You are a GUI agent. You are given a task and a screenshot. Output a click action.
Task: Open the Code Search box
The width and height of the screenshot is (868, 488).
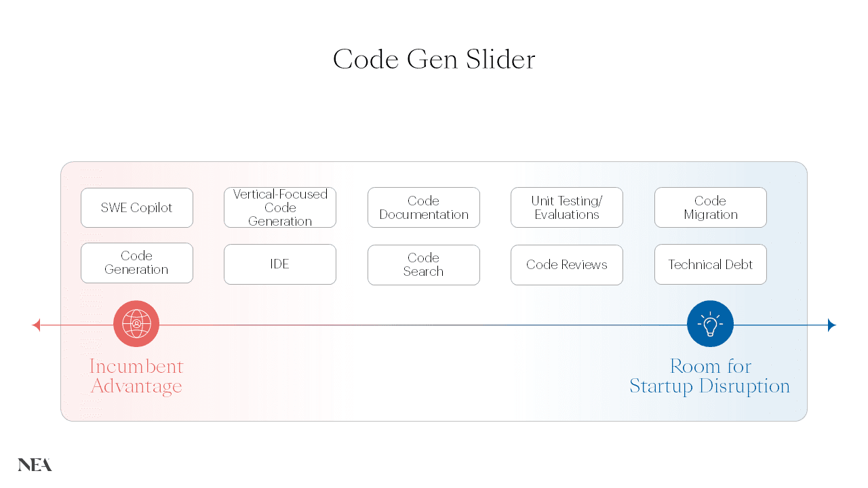(424, 264)
